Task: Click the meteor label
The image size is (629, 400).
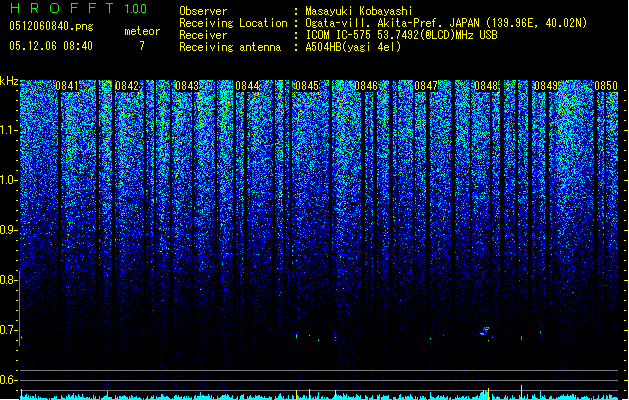Action: point(142,31)
